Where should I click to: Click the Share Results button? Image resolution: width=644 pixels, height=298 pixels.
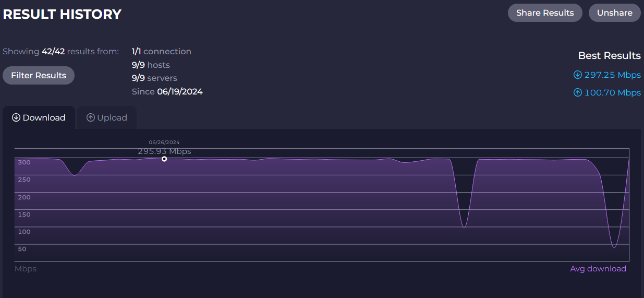[545, 13]
